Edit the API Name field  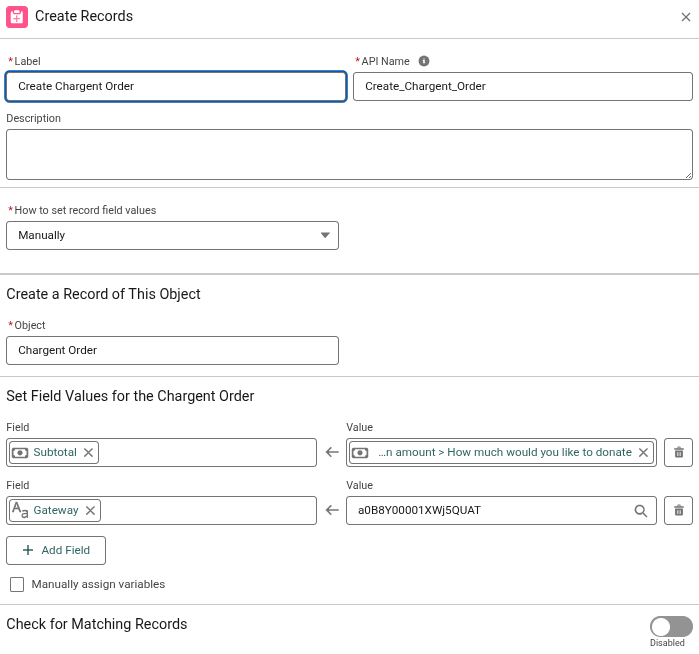point(523,86)
